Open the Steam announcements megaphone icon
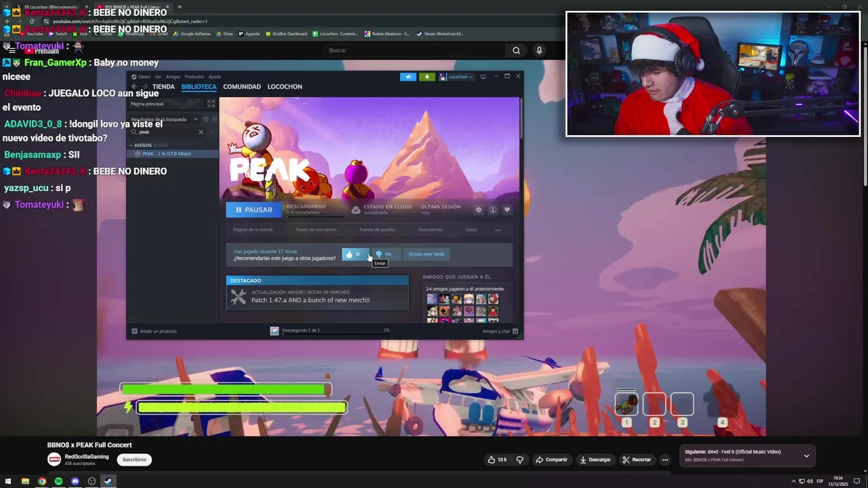868x488 pixels. [x=408, y=77]
